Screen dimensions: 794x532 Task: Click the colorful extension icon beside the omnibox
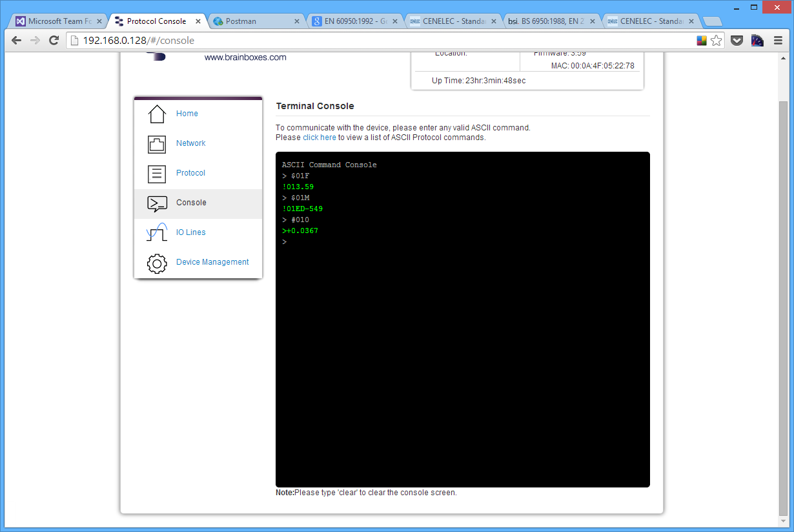pyautogui.click(x=701, y=40)
